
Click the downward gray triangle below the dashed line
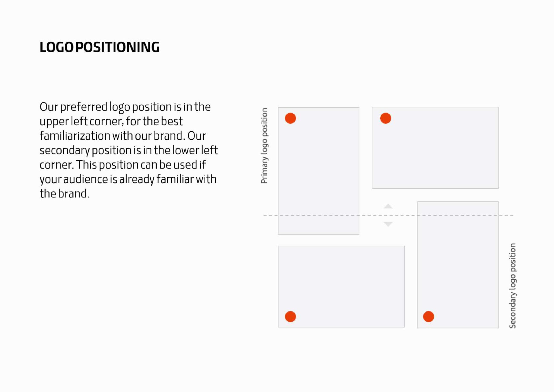click(388, 224)
